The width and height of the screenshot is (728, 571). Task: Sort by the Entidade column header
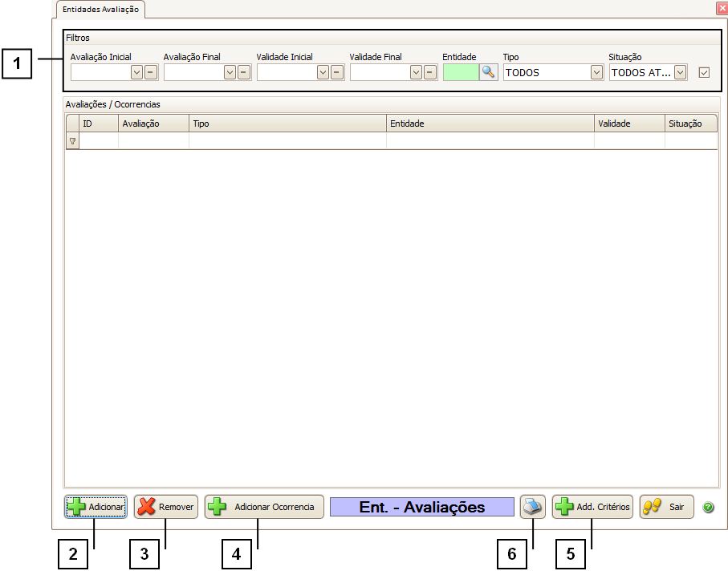(x=490, y=124)
